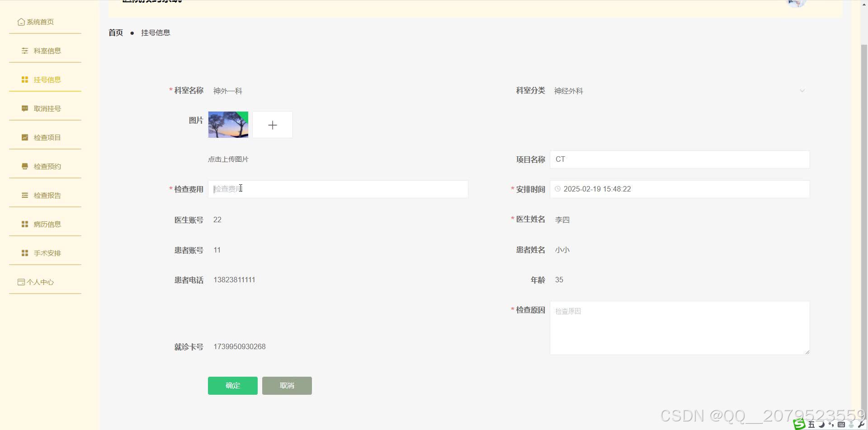
Task: Click the 检查原因 text area
Action: click(x=679, y=328)
